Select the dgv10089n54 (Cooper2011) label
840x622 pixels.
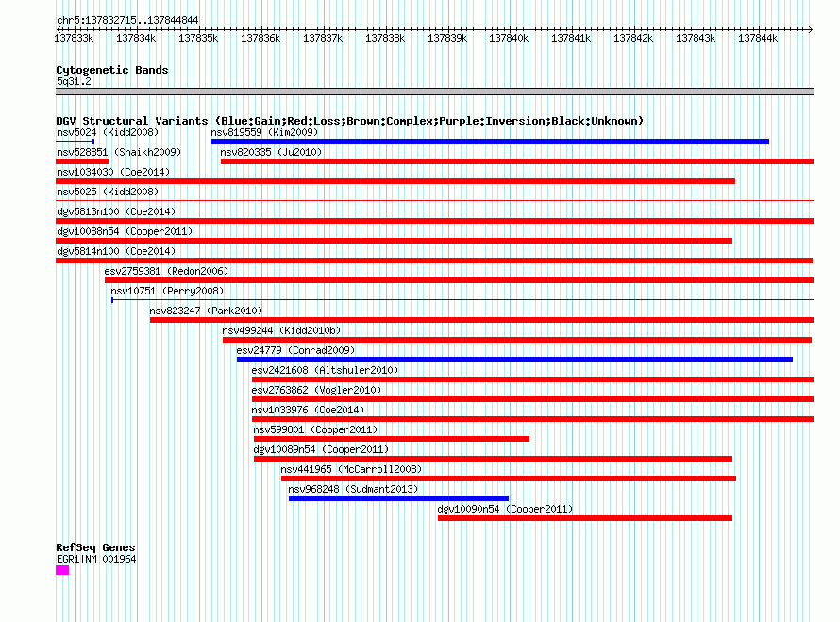pos(322,449)
